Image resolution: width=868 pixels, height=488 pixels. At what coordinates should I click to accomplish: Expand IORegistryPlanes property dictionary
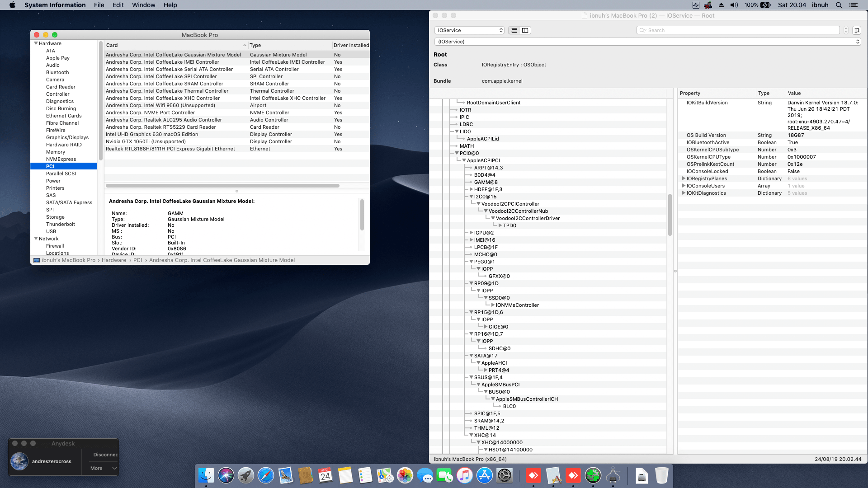point(684,178)
